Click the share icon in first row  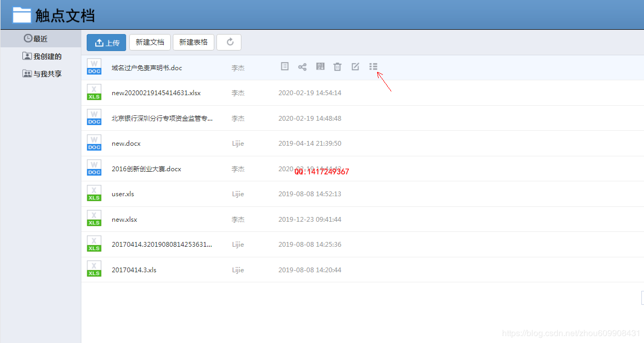click(x=302, y=66)
